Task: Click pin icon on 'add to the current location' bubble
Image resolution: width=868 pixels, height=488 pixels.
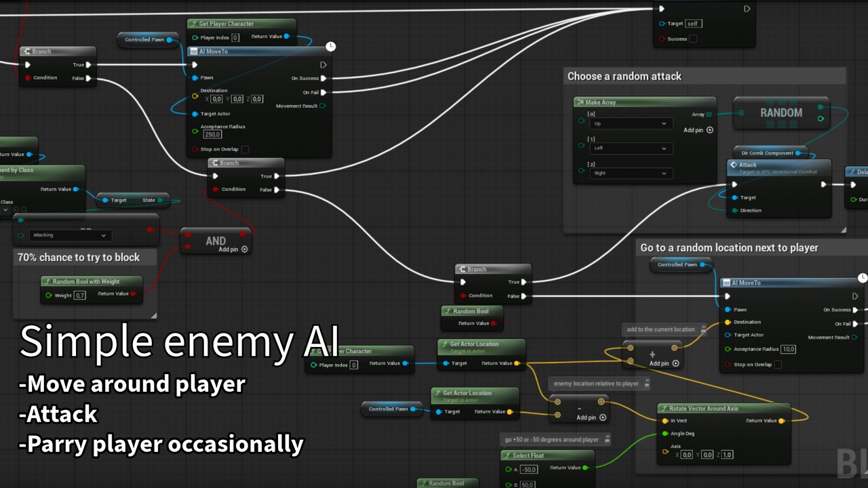Action: tap(703, 329)
